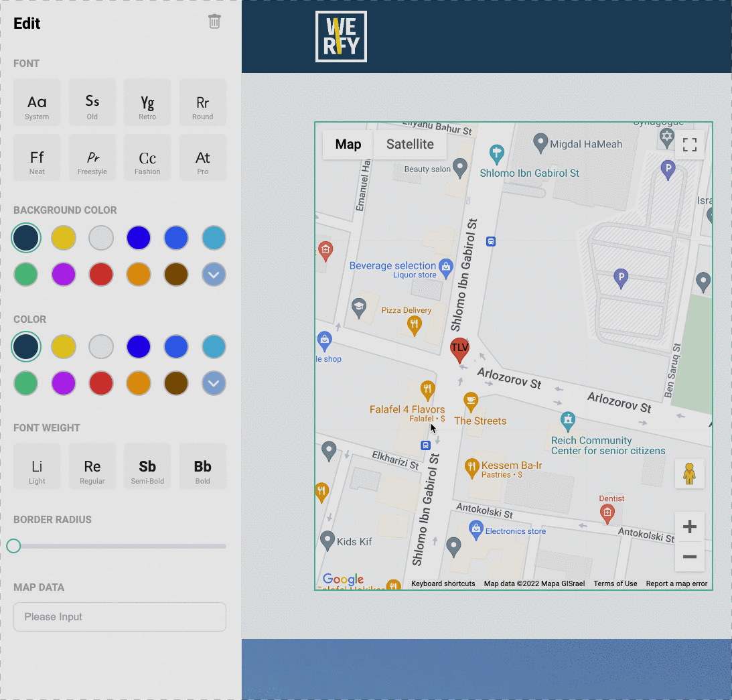Select the Beverage selection liquor store pin
Screen dimensions: 732x700
click(x=446, y=269)
